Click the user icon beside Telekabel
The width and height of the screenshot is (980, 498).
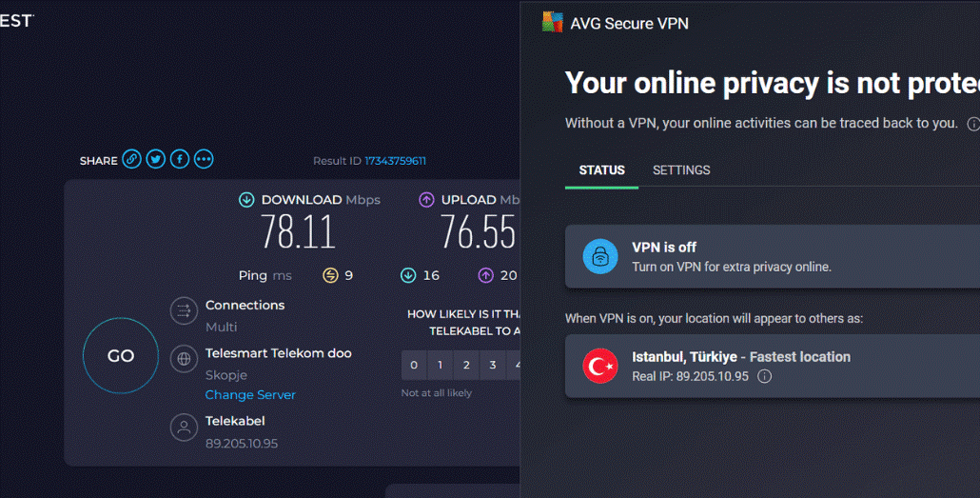pyautogui.click(x=184, y=428)
